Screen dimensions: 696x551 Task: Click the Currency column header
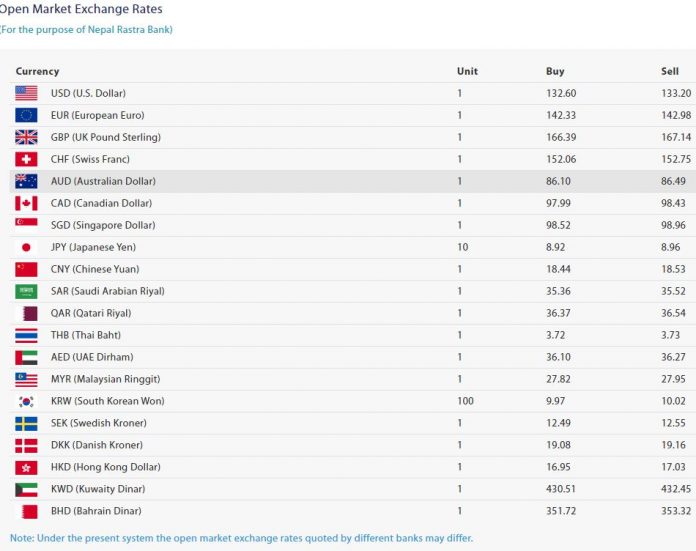(38, 71)
